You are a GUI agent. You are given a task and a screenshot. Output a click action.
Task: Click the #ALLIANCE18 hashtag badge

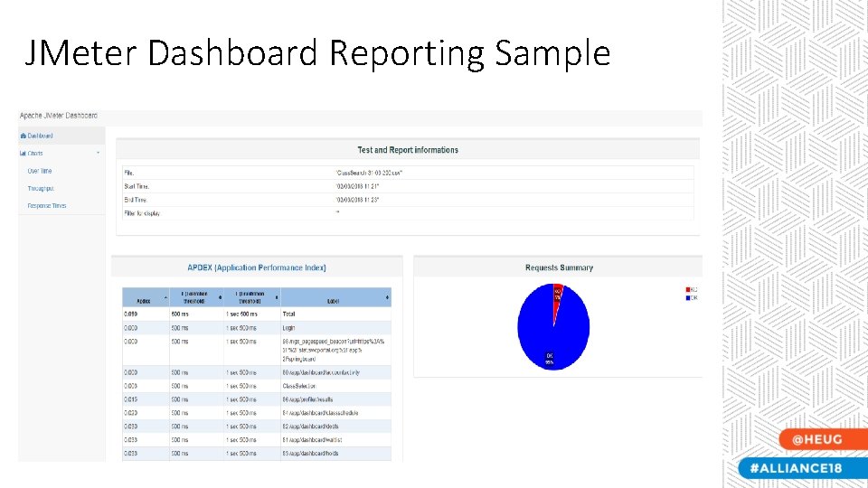pos(803,468)
